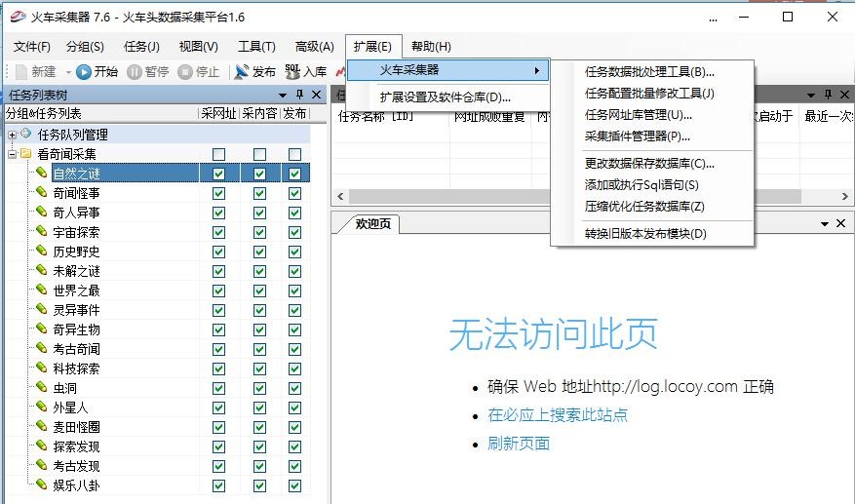
Task: Click the 看奇闻采集 folder icon
Action: (x=25, y=153)
